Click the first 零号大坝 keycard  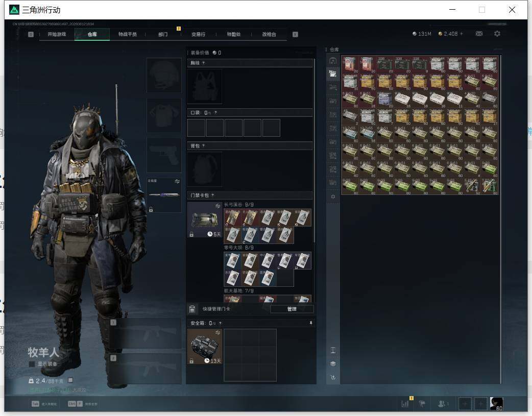coord(232,261)
